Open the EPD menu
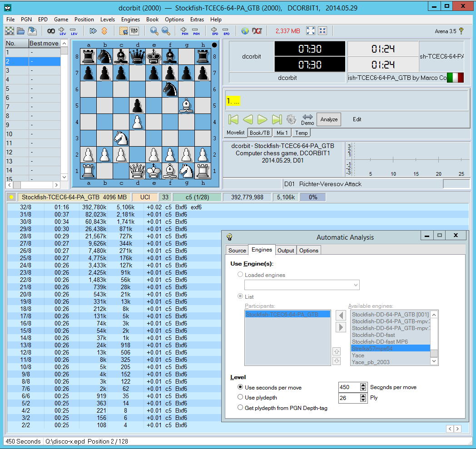Image resolution: width=476 pixels, height=449 pixels. pos(43,20)
